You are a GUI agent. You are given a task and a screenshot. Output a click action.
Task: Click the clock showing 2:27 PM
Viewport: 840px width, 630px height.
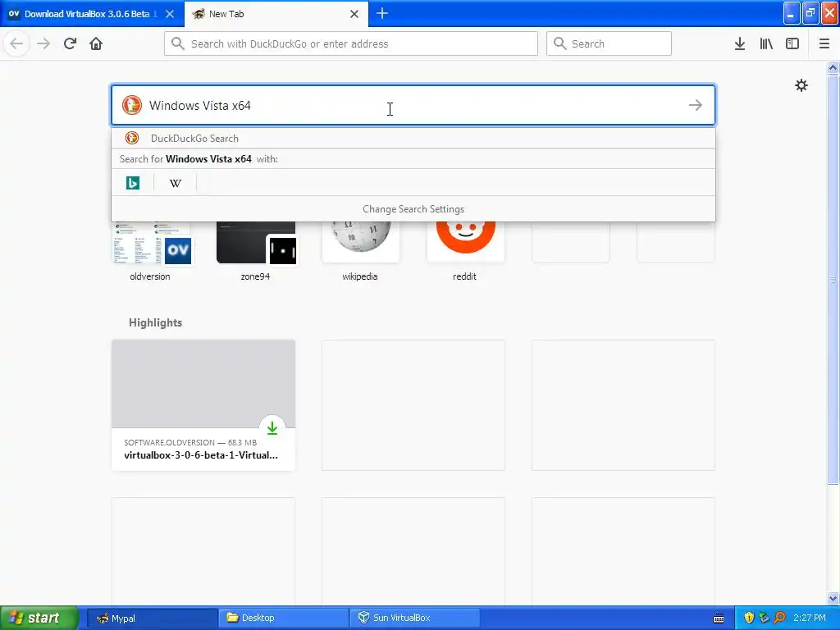[x=810, y=618]
